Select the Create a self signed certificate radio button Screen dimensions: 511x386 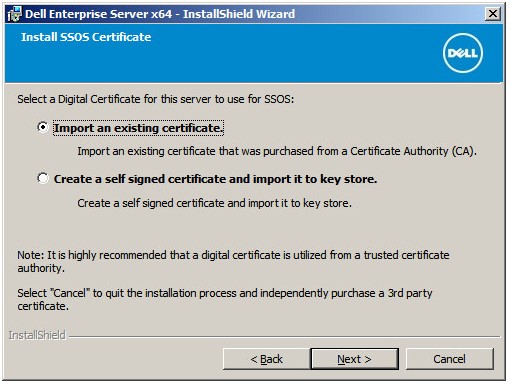(x=43, y=178)
